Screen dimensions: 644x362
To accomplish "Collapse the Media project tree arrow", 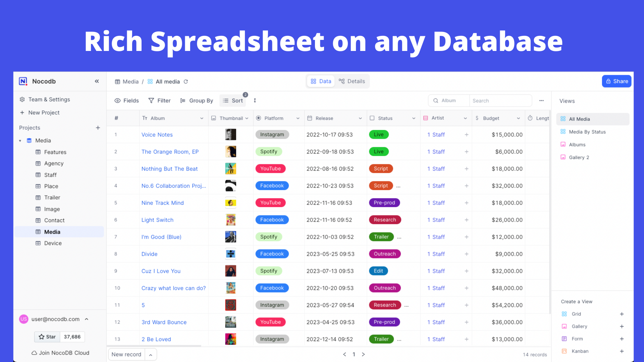I will [20, 141].
